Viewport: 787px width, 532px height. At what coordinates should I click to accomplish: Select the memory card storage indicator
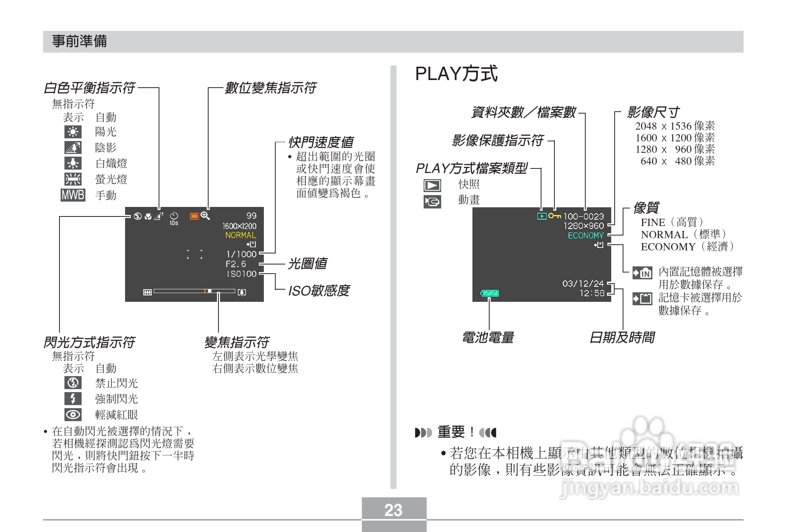(642, 299)
